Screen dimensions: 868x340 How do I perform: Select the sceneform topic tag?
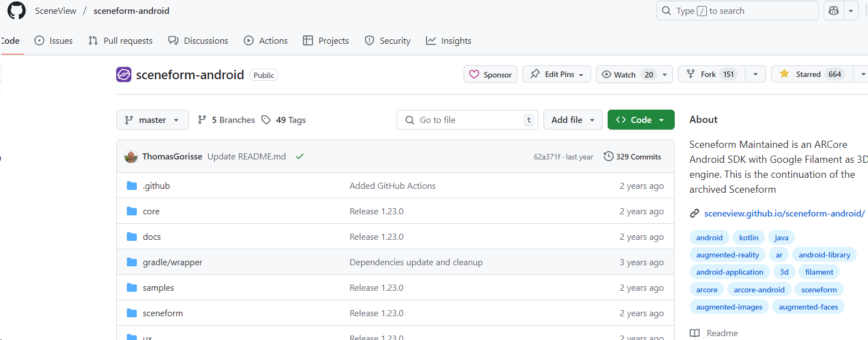click(819, 290)
